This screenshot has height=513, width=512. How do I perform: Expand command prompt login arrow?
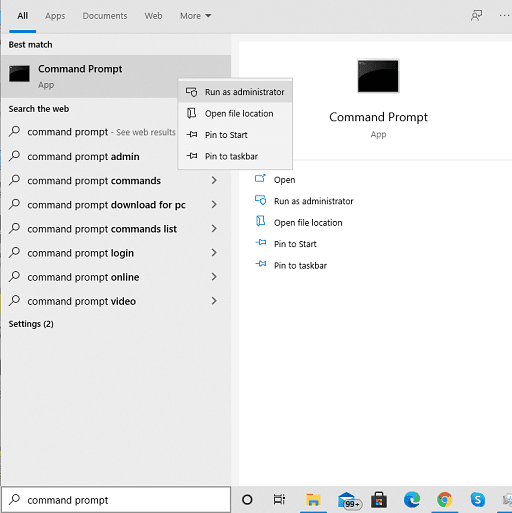[214, 253]
